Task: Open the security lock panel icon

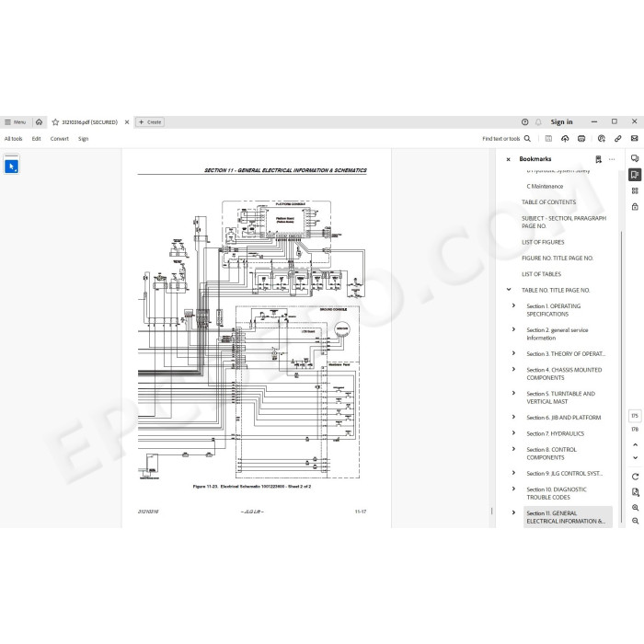Action: [x=635, y=207]
